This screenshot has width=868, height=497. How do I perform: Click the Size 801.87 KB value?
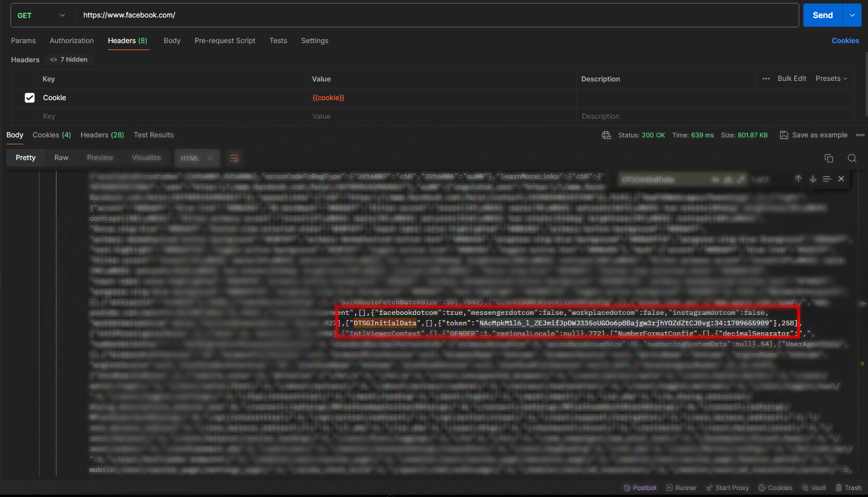click(x=753, y=135)
